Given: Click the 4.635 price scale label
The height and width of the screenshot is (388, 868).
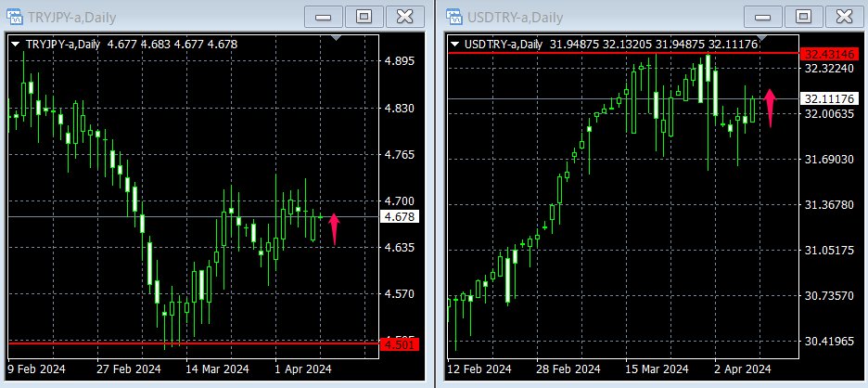Looking at the screenshot, I should pos(400,248).
